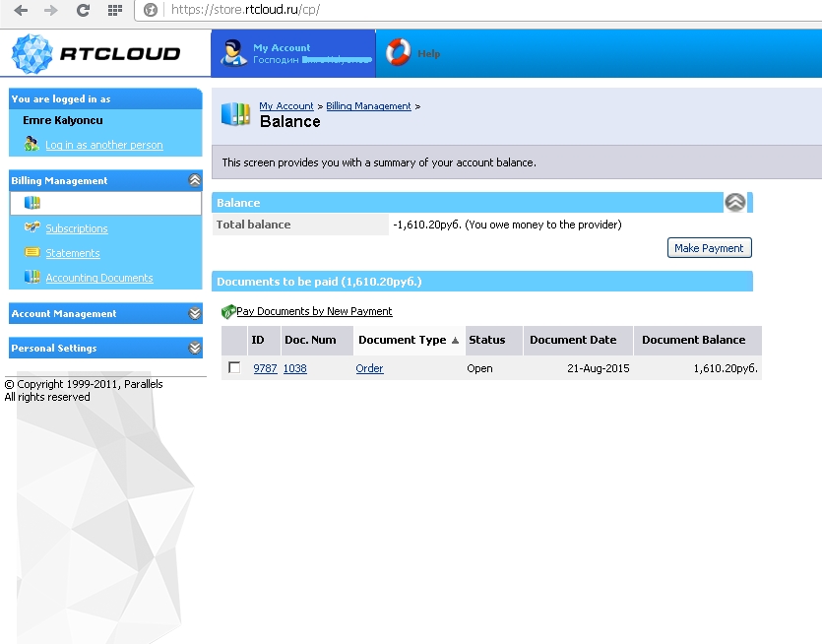Image resolution: width=822 pixels, height=644 pixels.
Task: Click My Account breadcrumb link
Action: click(286, 106)
